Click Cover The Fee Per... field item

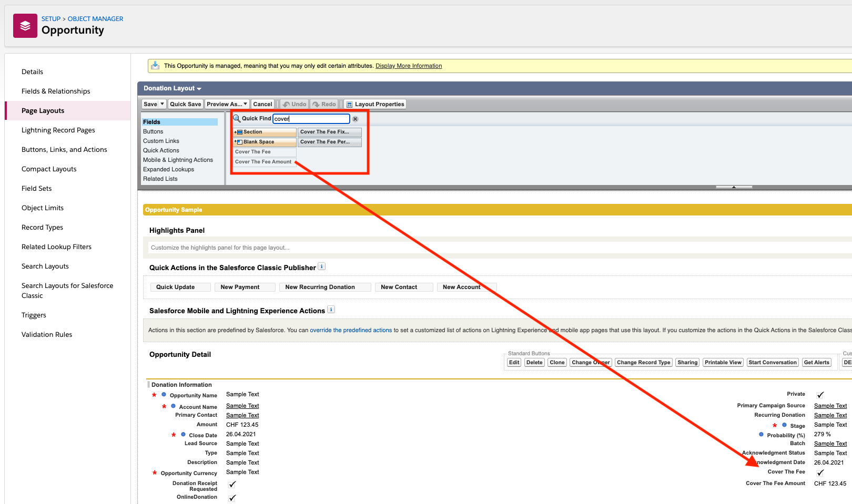[x=330, y=142]
